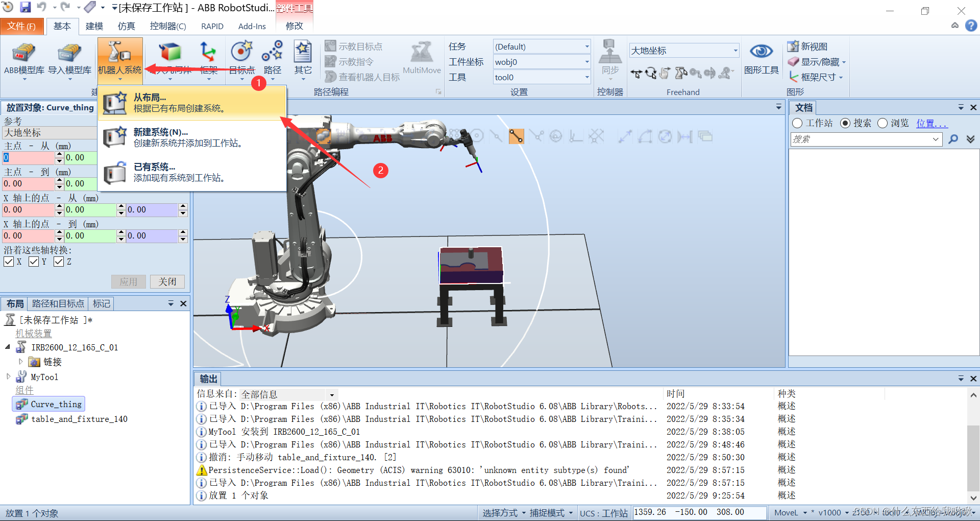Open the 选择方式 status bar menu
This screenshot has height=521, width=980.
click(503, 513)
